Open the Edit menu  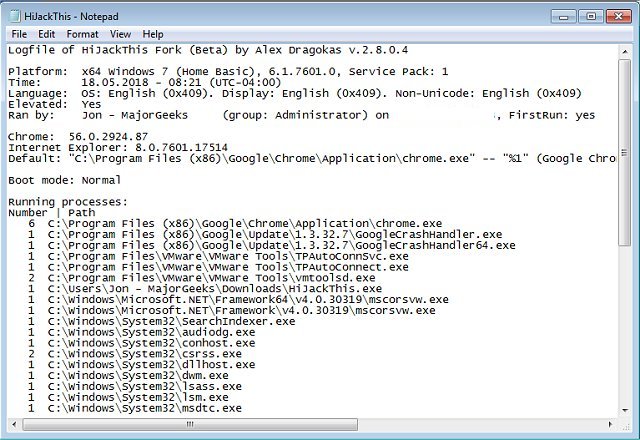(x=47, y=34)
